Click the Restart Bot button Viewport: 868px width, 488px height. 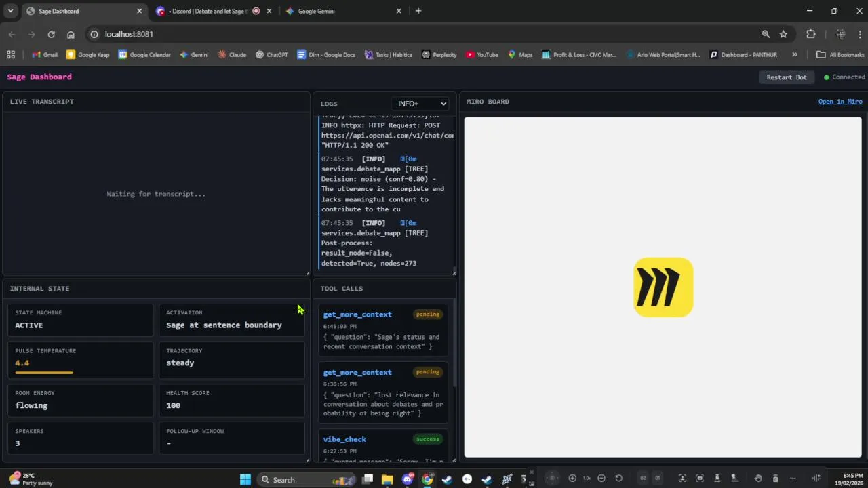[x=787, y=77]
